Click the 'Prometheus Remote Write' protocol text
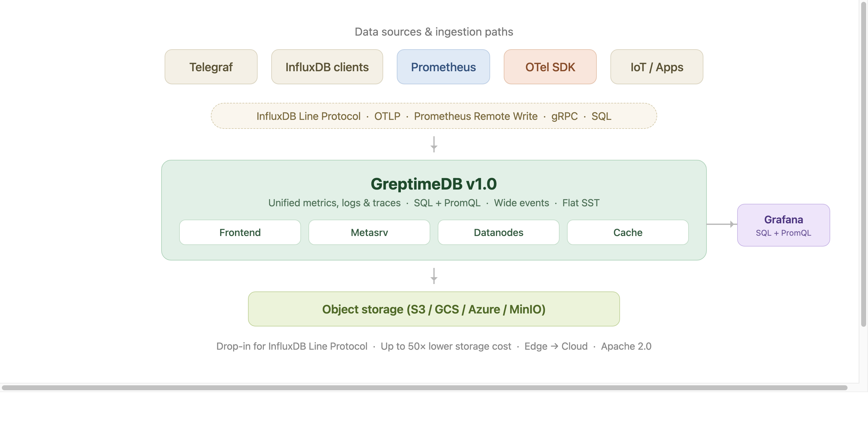This screenshot has height=446, width=868. tap(476, 116)
